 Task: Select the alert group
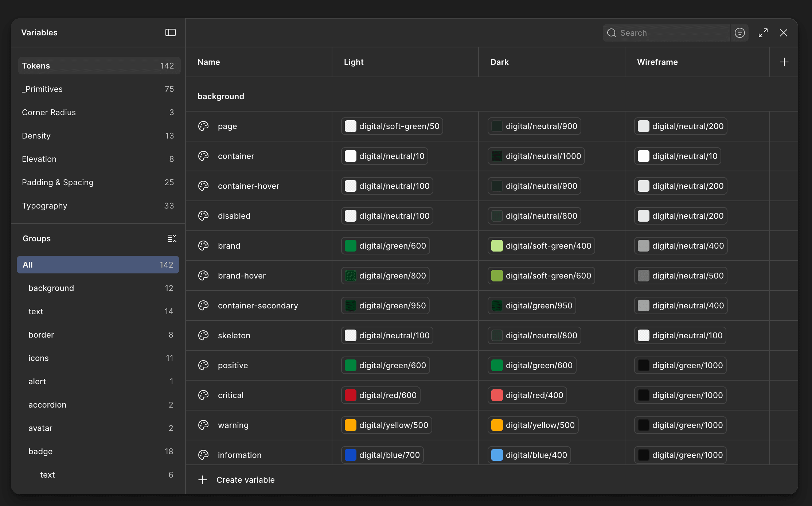[98, 381]
